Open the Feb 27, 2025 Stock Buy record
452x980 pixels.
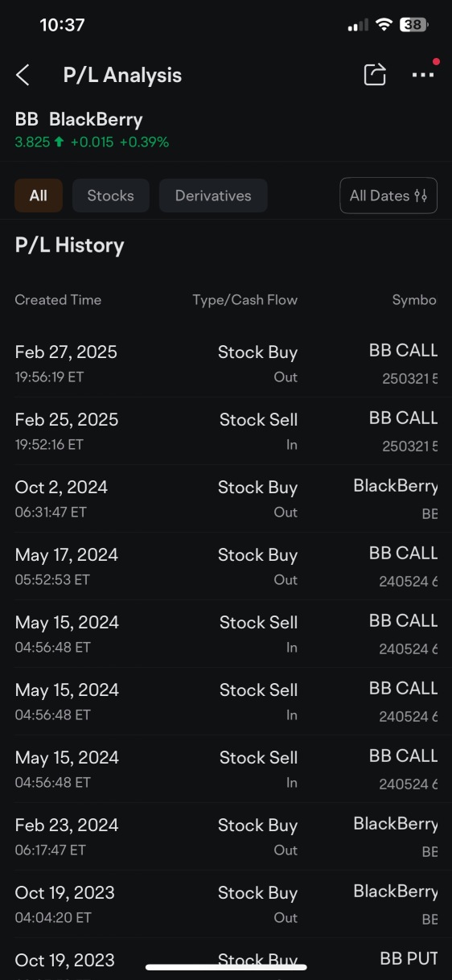tap(226, 364)
